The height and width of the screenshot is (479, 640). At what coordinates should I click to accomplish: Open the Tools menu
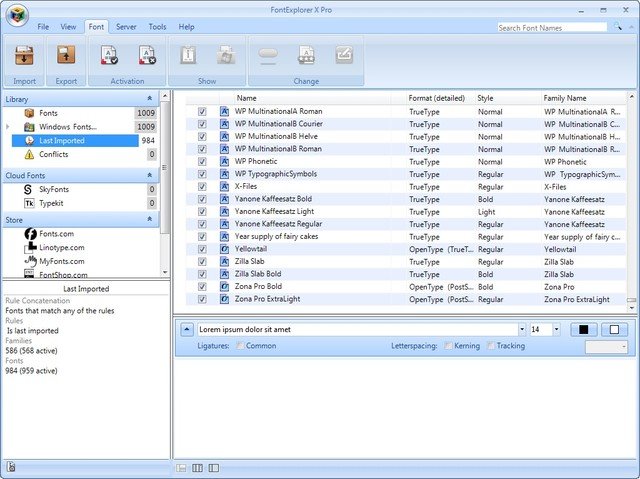click(x=157, y=26)
